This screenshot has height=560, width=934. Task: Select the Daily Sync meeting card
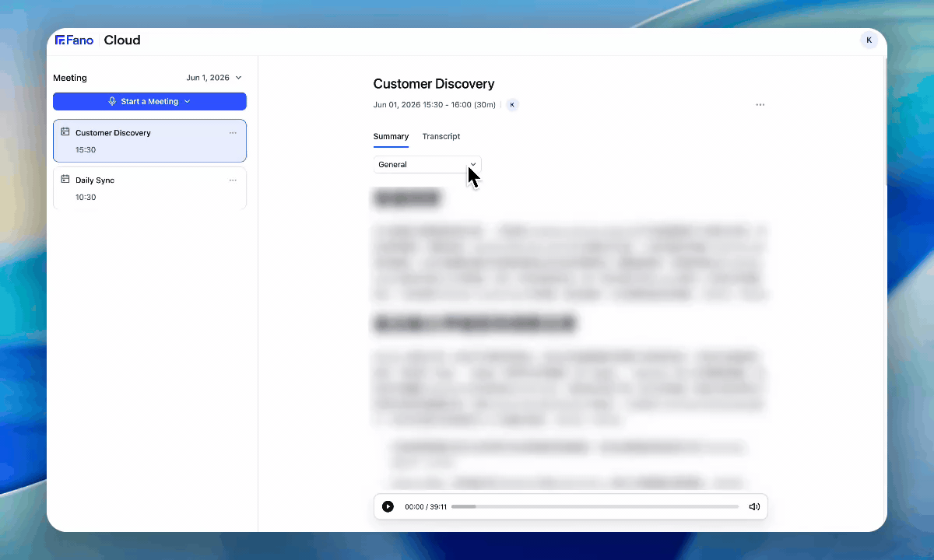(x=149, y=188)
